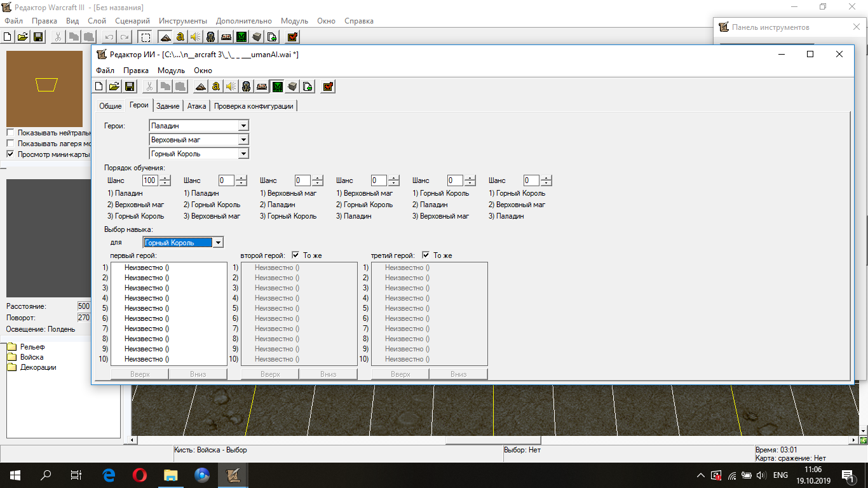Viewport: 868px width, 488px height.
Task: Select the dashed selection brush tool
Action: (146, 37)
